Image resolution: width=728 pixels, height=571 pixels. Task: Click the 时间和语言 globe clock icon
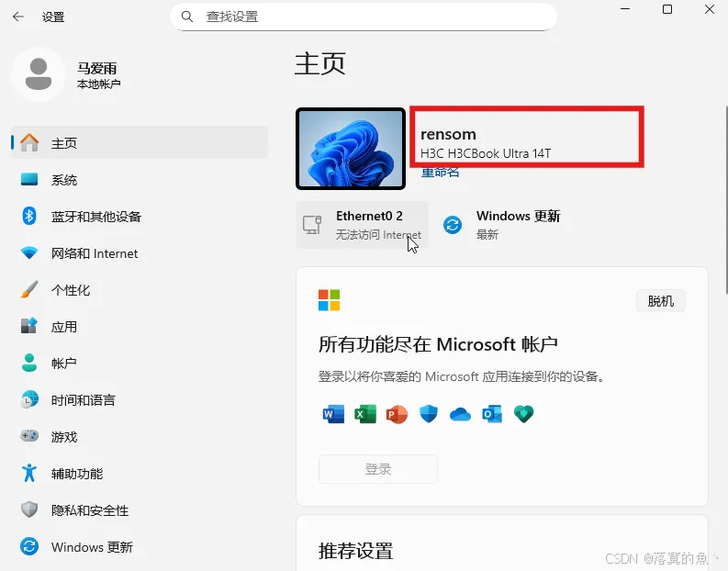(x=29, y=399)
